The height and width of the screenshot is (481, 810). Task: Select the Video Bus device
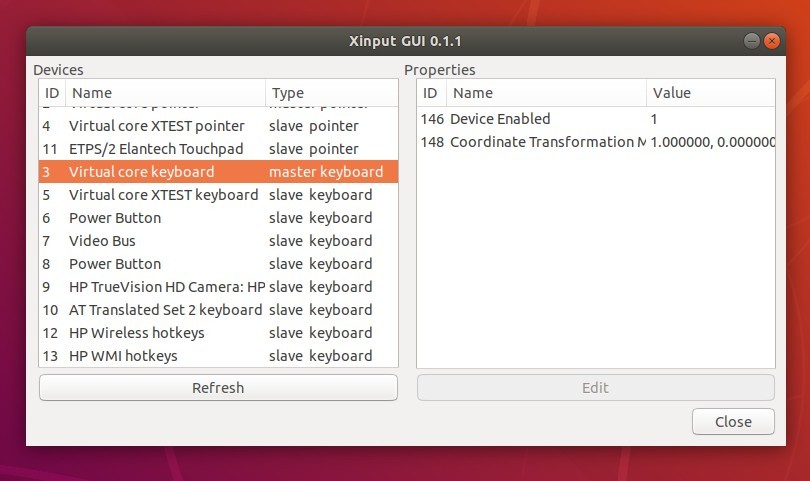tap(219, 241)
